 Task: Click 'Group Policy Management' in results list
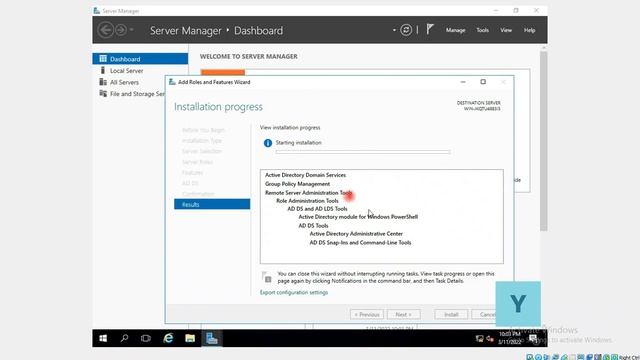point(297,184)
